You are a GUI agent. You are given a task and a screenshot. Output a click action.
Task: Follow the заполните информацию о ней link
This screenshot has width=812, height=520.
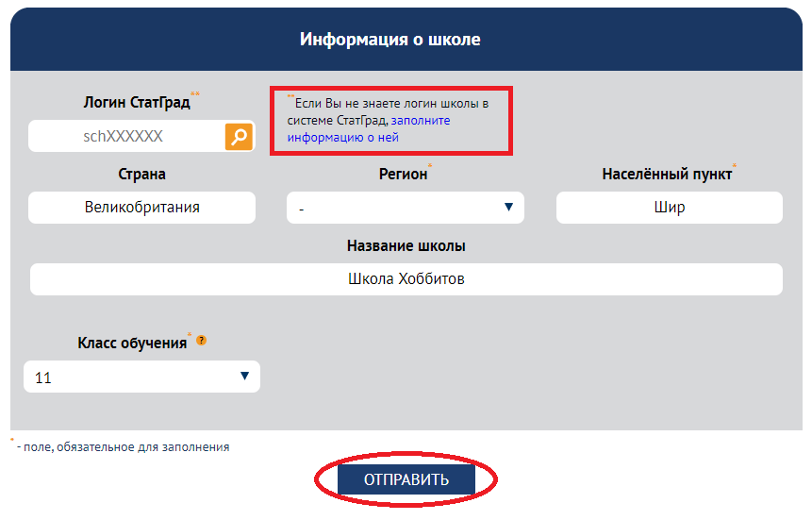tap(369, 129)
